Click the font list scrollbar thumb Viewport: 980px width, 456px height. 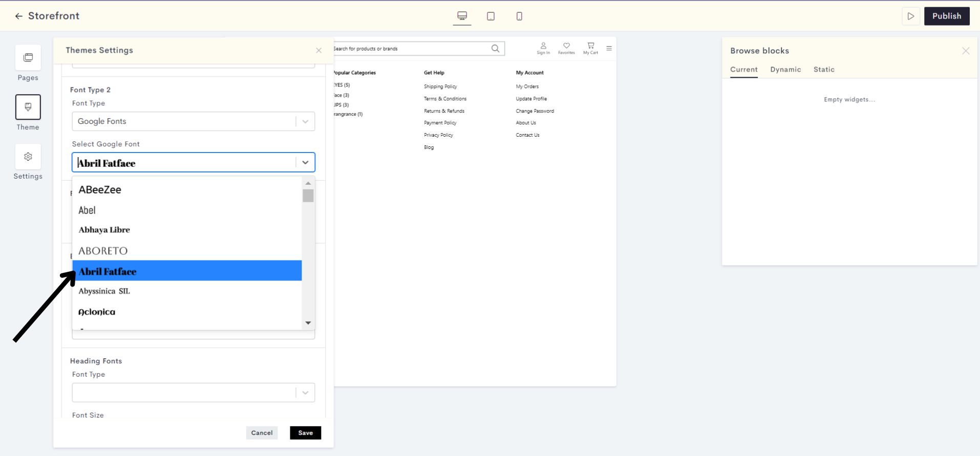click(x=308, y=196)
